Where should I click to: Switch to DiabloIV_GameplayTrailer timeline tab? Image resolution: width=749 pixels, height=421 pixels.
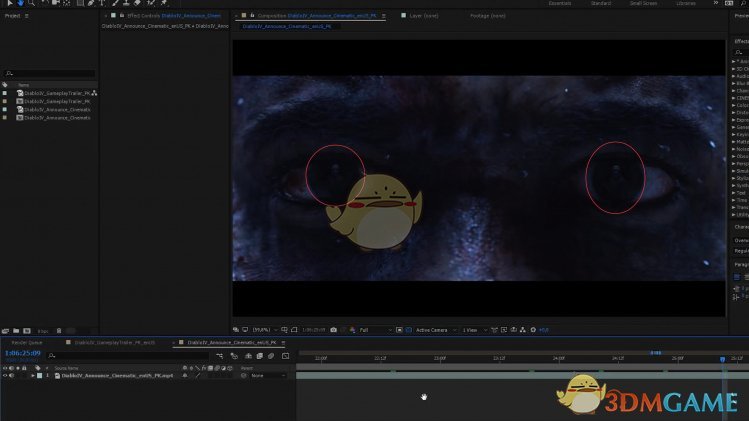point(115,343)
